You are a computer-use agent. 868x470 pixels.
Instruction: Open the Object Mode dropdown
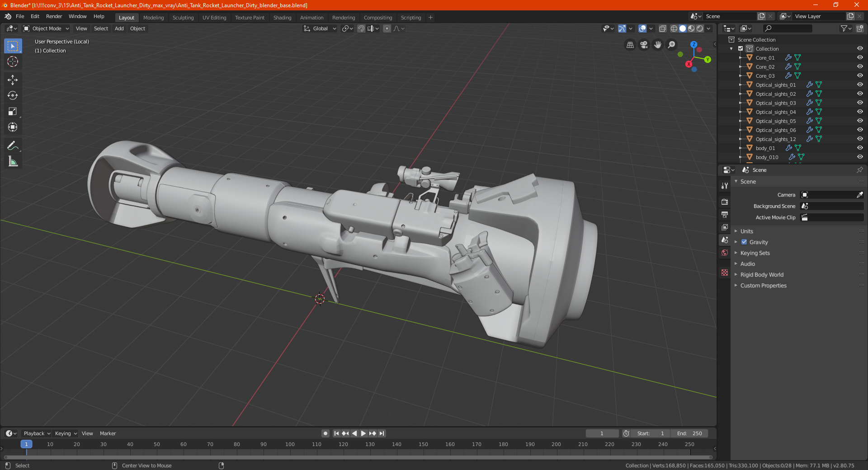click(46, 28)
